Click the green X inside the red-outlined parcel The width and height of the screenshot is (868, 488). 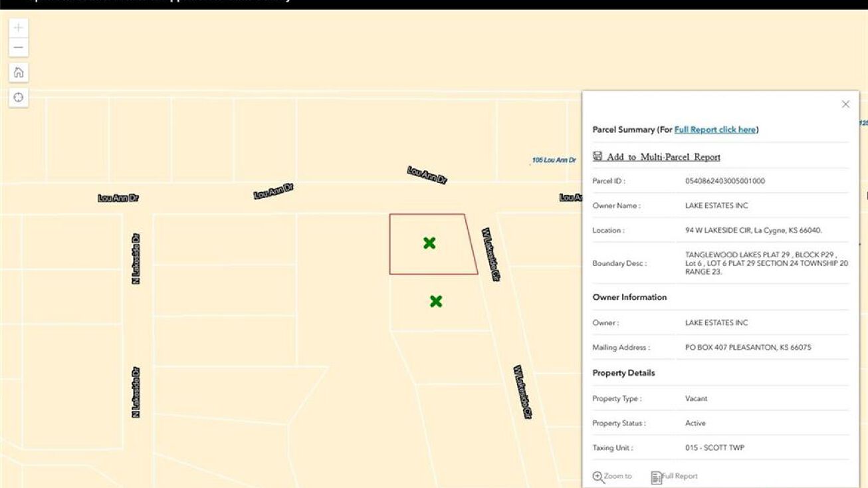pos(429,243)
